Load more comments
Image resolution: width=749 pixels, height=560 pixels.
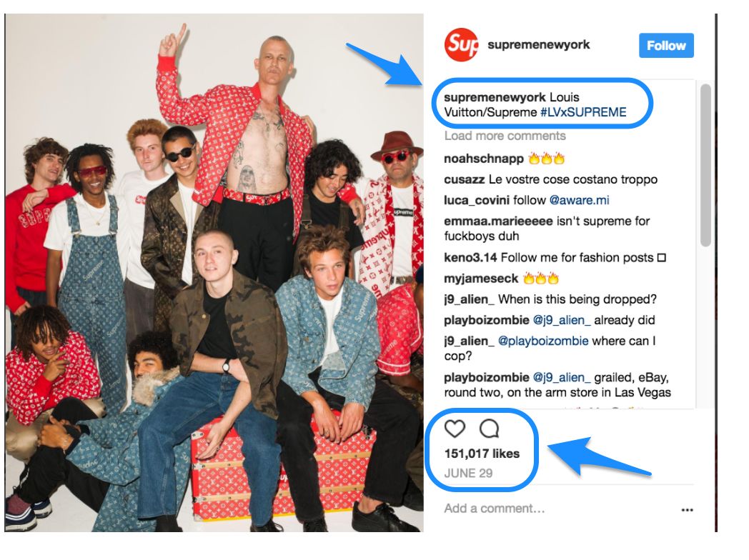point(505,136)
